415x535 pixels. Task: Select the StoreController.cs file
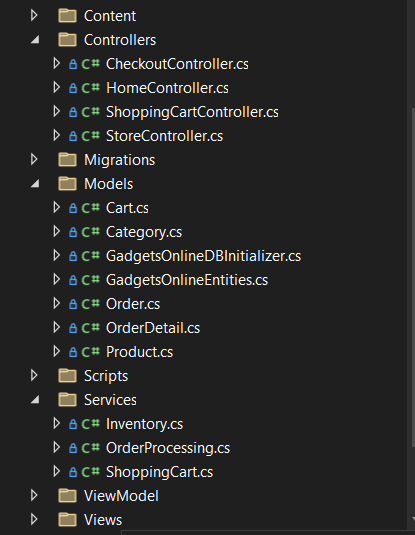tap(164, 136)
